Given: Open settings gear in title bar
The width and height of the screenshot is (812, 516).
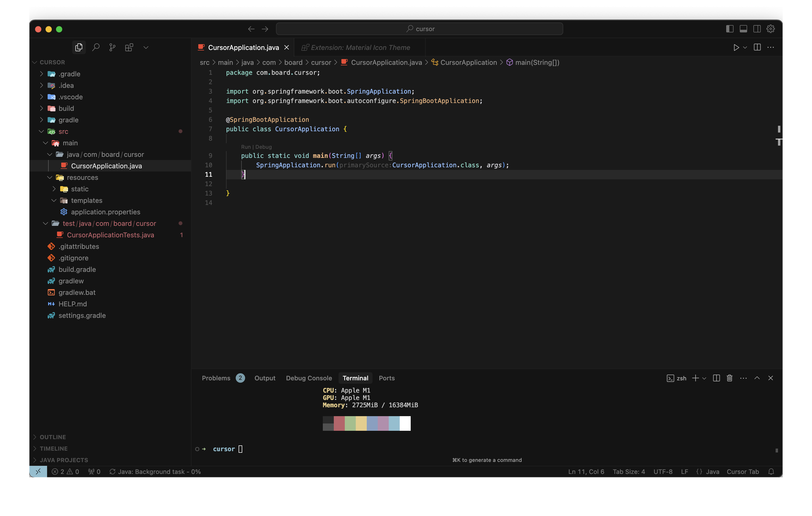Looking at the screenshot, I should click(770, 29).
